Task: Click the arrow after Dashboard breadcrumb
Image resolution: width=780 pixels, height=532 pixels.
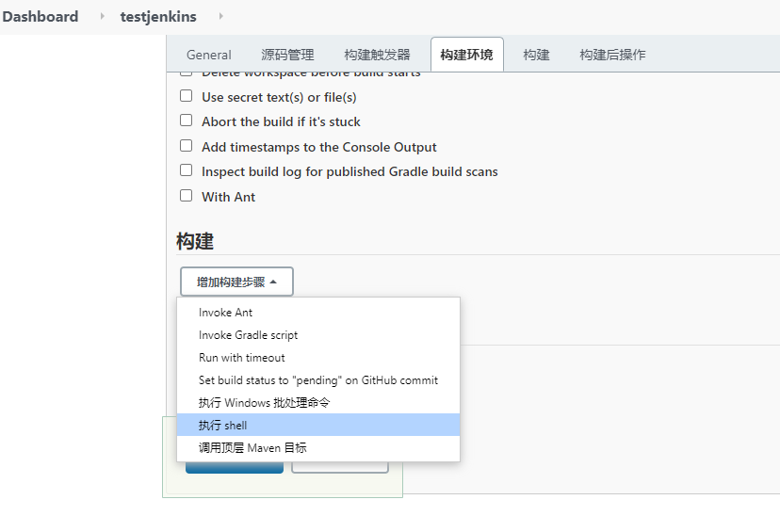Action: point(102,16)
